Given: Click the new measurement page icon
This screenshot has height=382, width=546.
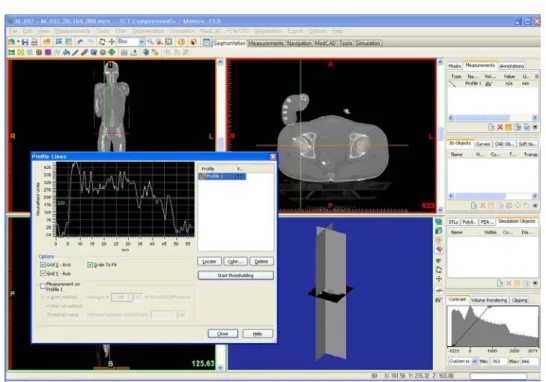Looking at the screenshot, I should (x=491, y=127).
